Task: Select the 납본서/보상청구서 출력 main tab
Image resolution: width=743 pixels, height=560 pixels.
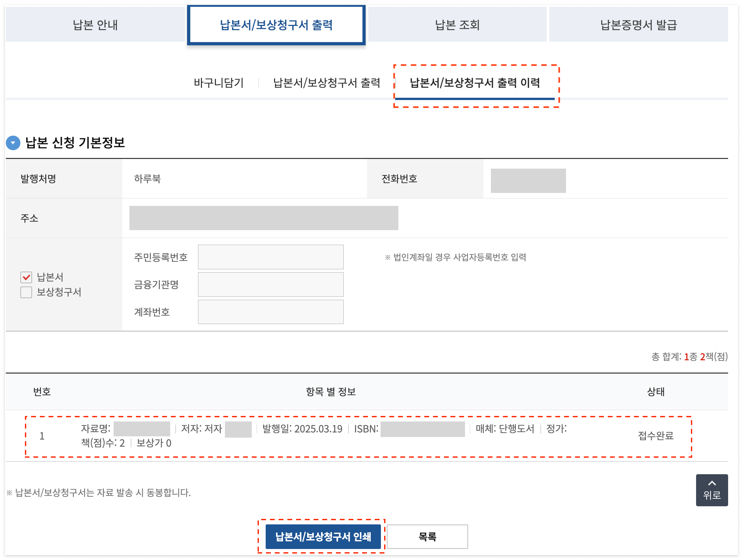Action: pyautogui.click(x=276, y=25)
